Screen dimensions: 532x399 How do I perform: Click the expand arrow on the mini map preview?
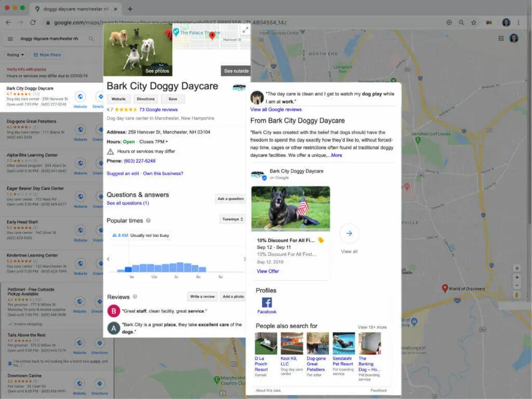(x=245, y=30)
